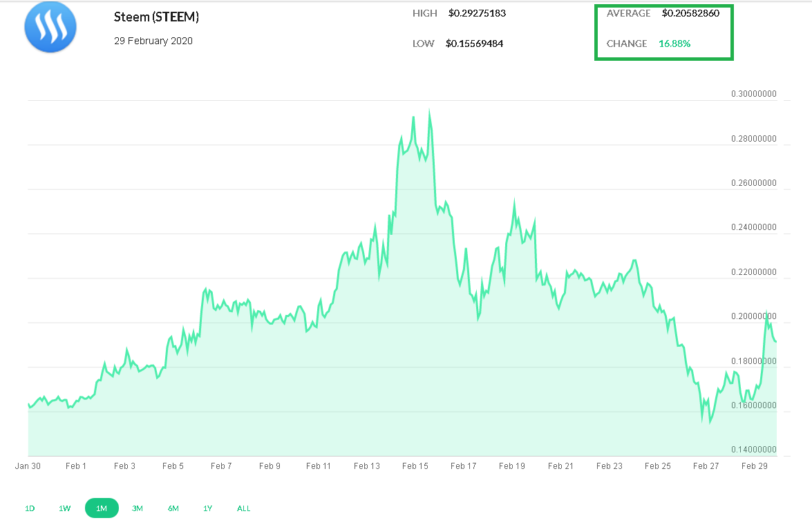Click the active 1M range button
This screenshot has width=812, height=527.
pos(101,508)
